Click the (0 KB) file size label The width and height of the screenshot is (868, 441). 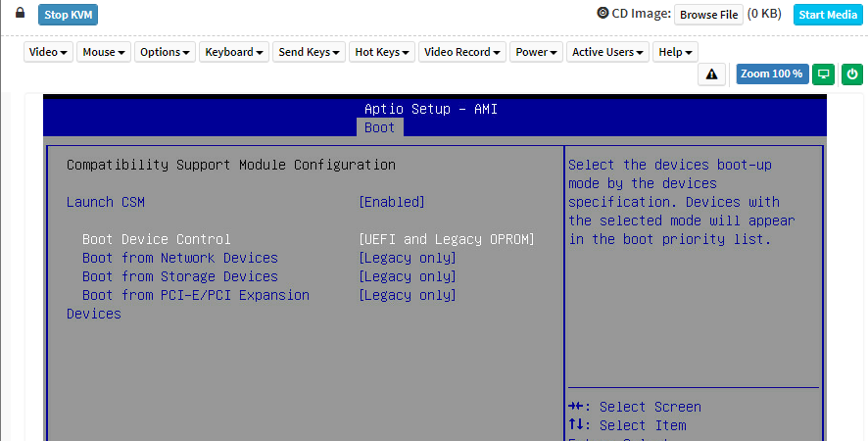coord(764,14)
